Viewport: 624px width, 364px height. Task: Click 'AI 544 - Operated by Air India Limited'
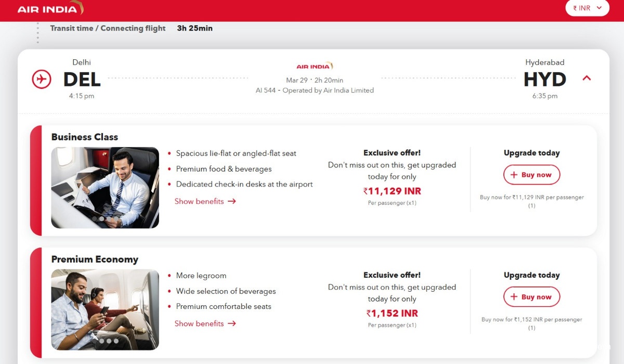click(x=315, y=90)
